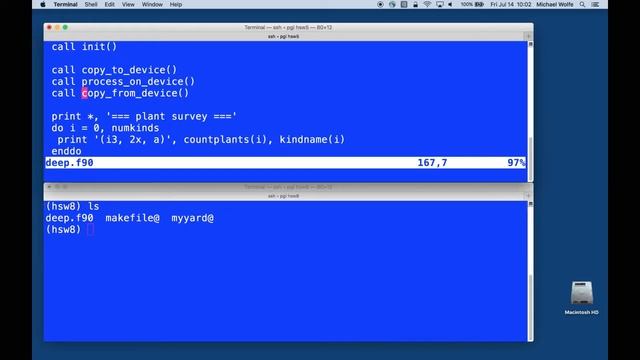The height and width of the screenshot is (360, 640).
Task: Click the top terminal window title bar text
Action: [x=288, y=27]
